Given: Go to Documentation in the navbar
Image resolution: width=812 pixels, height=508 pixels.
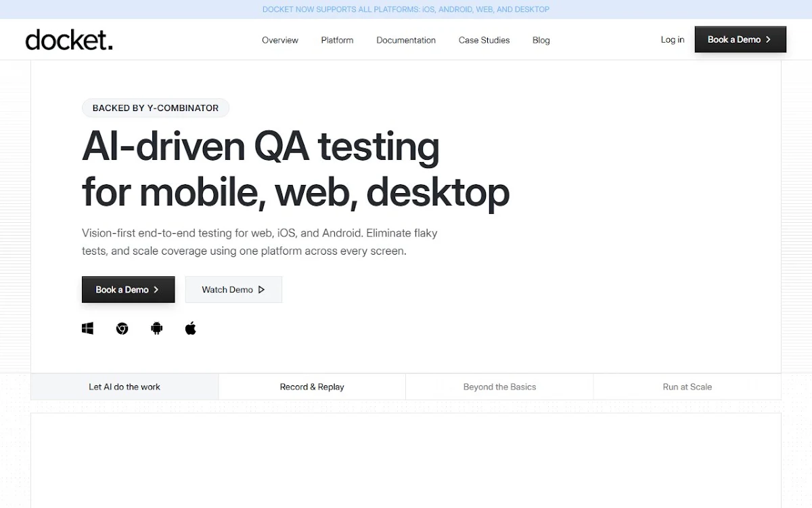Looking at the screenshot, I should pos(406,40).
